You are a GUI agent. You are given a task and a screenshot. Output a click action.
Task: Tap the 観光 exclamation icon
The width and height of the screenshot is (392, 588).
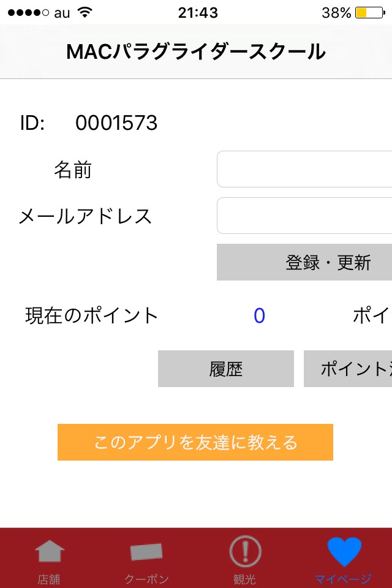(x=245, y=551)
